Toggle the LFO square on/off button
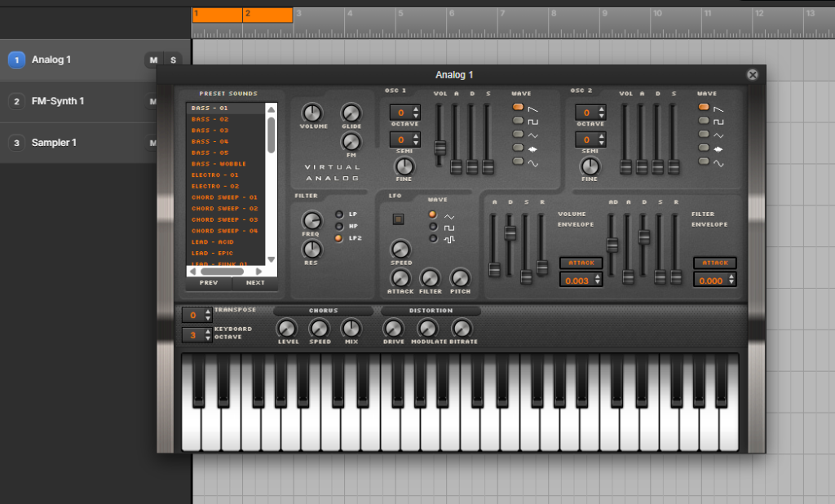The height and width of the screenshot is (504, 835). 398,219
